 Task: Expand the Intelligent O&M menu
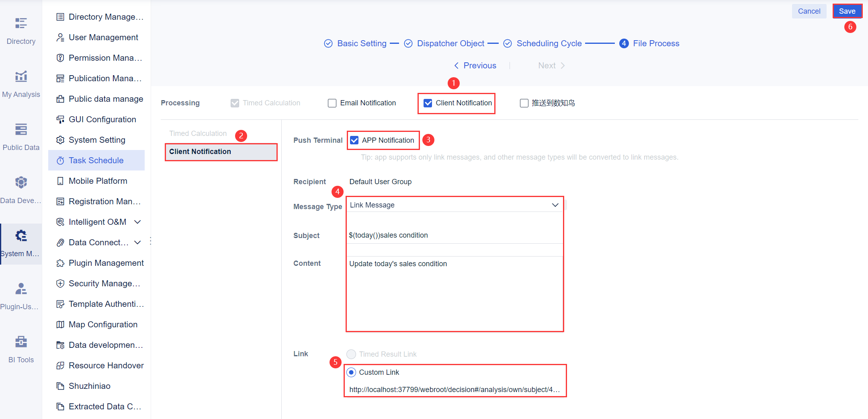(x=97, y=222)
